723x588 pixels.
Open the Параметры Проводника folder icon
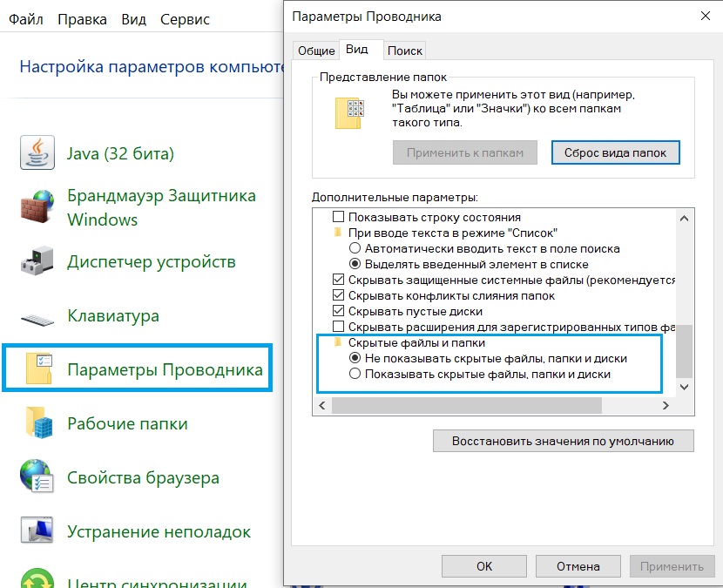(39, 368)
